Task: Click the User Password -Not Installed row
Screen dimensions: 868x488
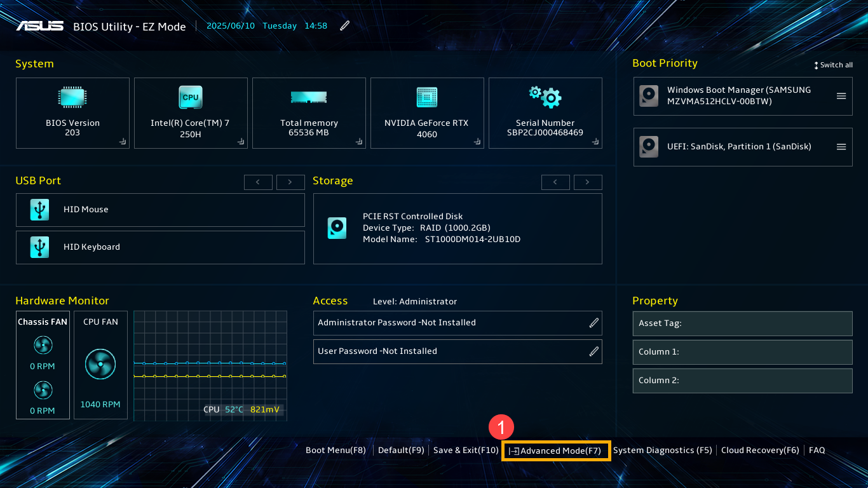Action: (458, 351)
